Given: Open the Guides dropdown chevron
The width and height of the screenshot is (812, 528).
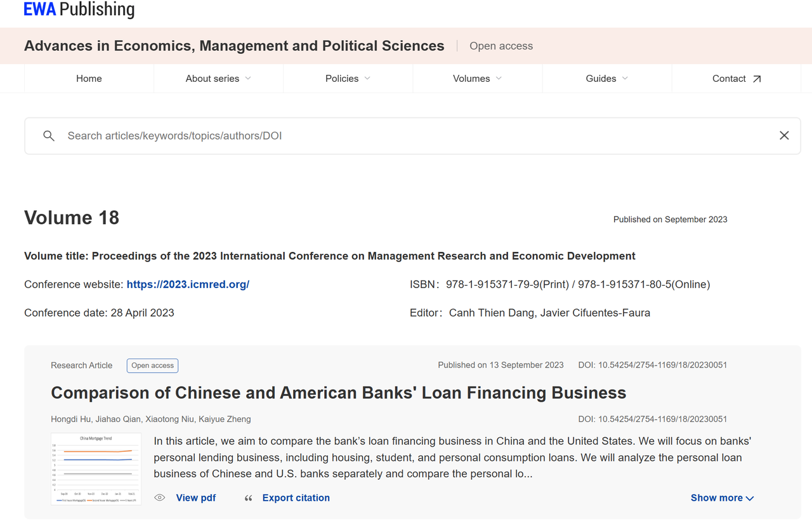Looking at the screenshot, I should point(625,79).
